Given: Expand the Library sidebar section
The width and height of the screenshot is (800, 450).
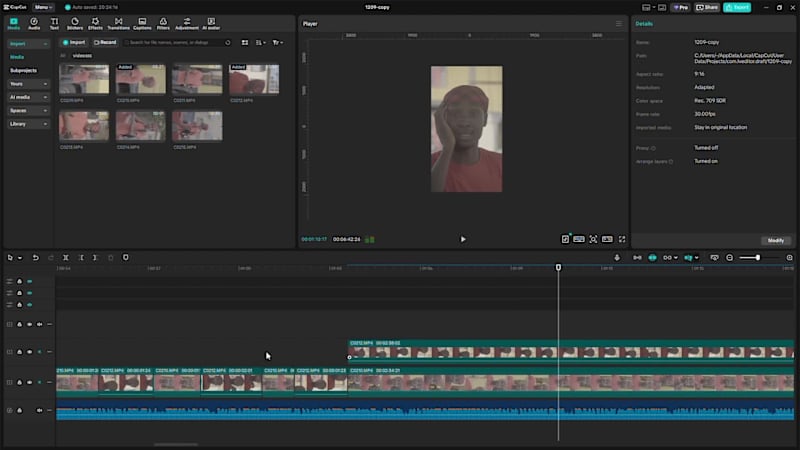Looking at the screenshot, I should tap(25, 123).
